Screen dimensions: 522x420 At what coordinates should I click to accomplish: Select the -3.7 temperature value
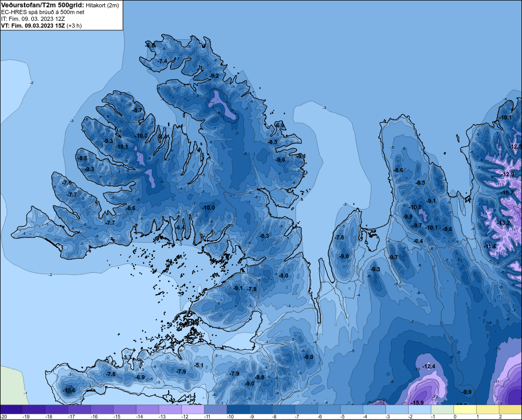coord(127,357)
